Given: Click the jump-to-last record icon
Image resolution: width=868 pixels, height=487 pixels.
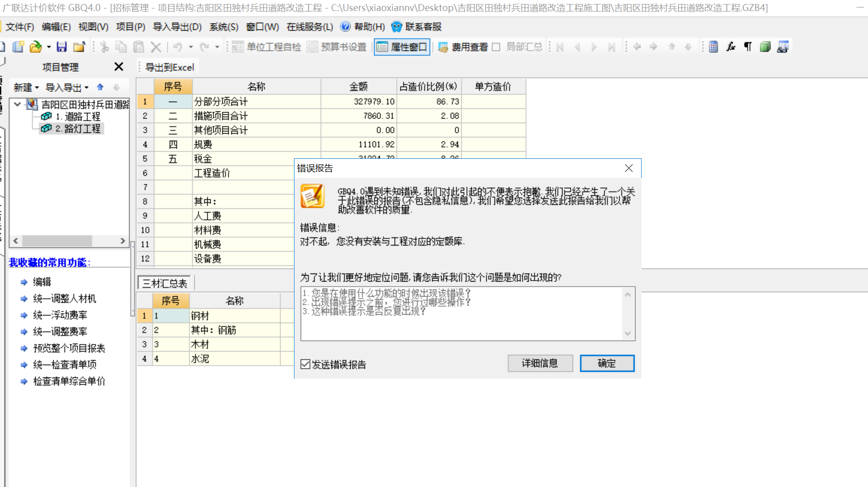Looking at the screenshot, I should pos(612,47).
